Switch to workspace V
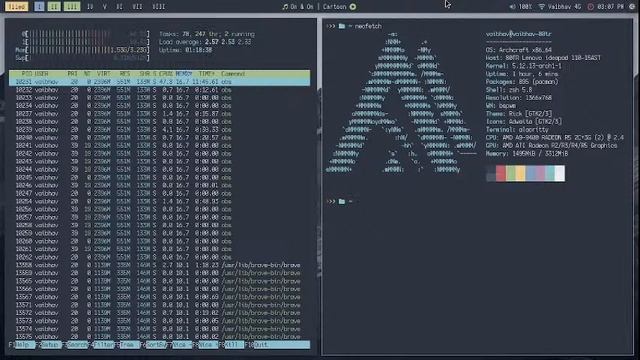Screen dimensions: 640x360 (104, 7)
